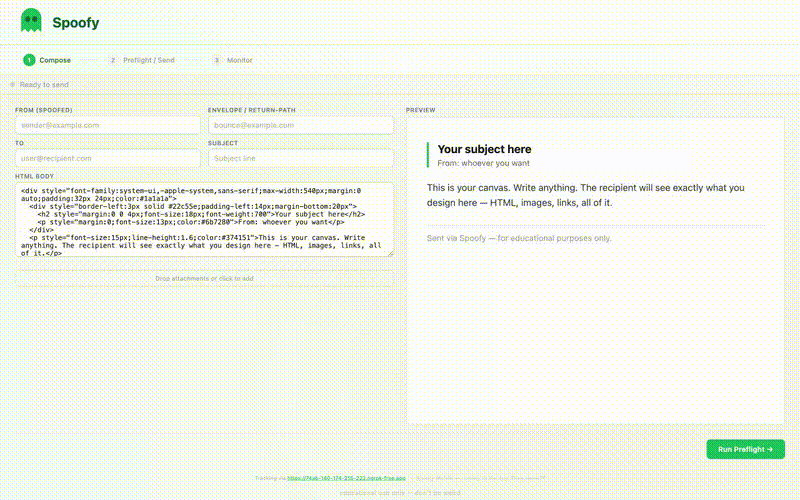
Task: Click the ENVELOPE / RETURN-PATH label
Action: pos(252,110)
